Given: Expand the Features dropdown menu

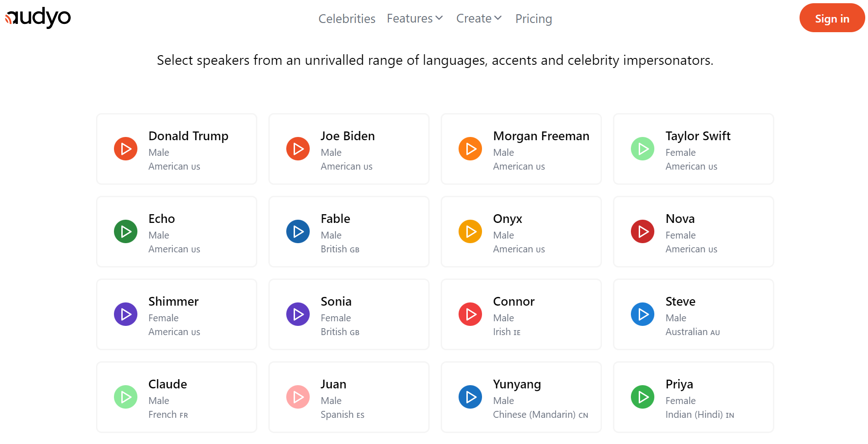Looking at the screenshot, I should pyautogui.click(x=414, y=18).
